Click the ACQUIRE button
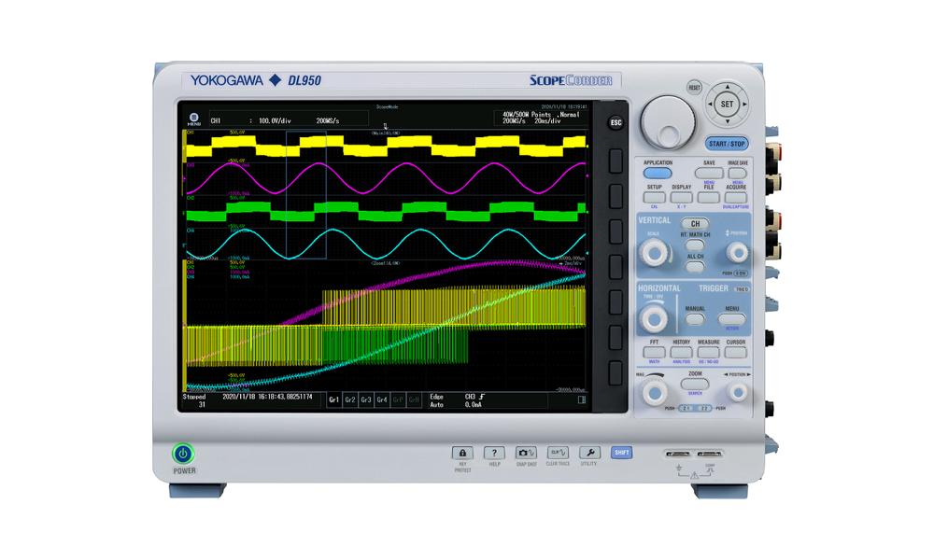This screenshot has width=934, height=560. point(736,198)
